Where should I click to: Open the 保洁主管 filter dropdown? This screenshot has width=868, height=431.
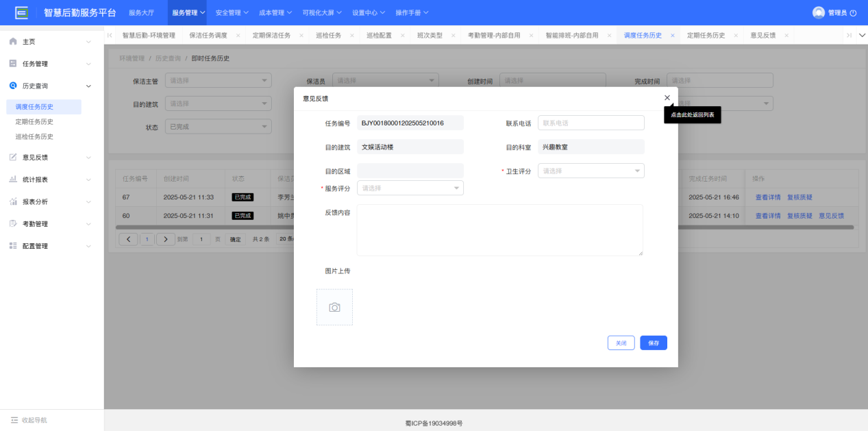pyautogui.click(x=219, y=80)
